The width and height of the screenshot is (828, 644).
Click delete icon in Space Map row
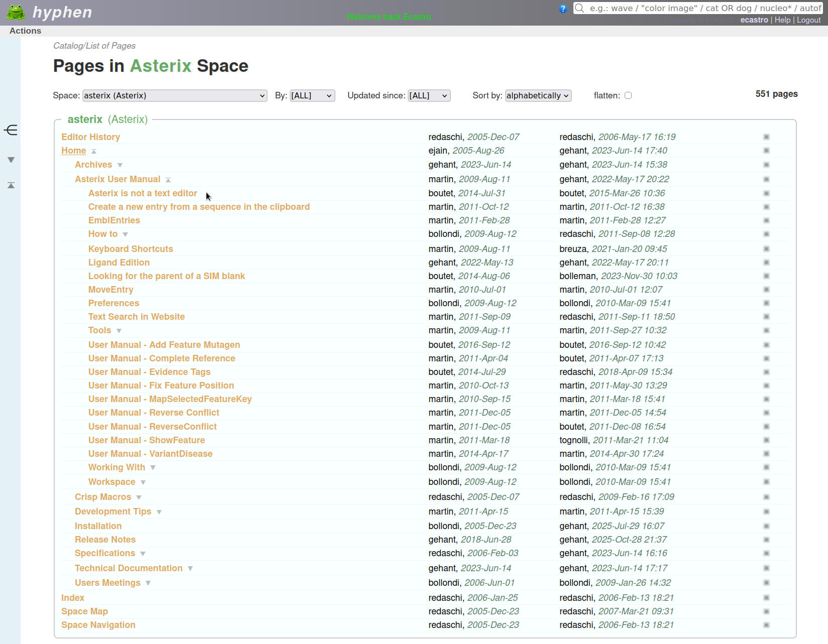click(766, 611)
